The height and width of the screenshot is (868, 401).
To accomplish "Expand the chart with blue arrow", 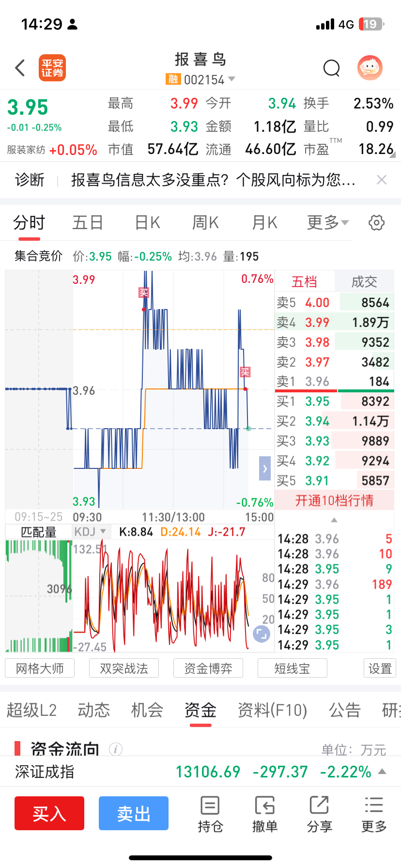I will click(265, 468).
